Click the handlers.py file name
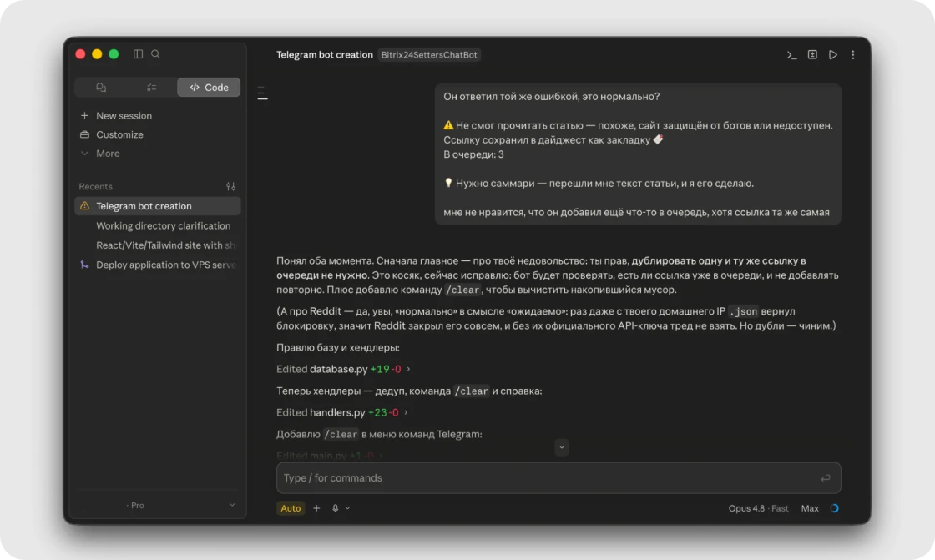The image size is (935, 560). (x=337, y=412)
